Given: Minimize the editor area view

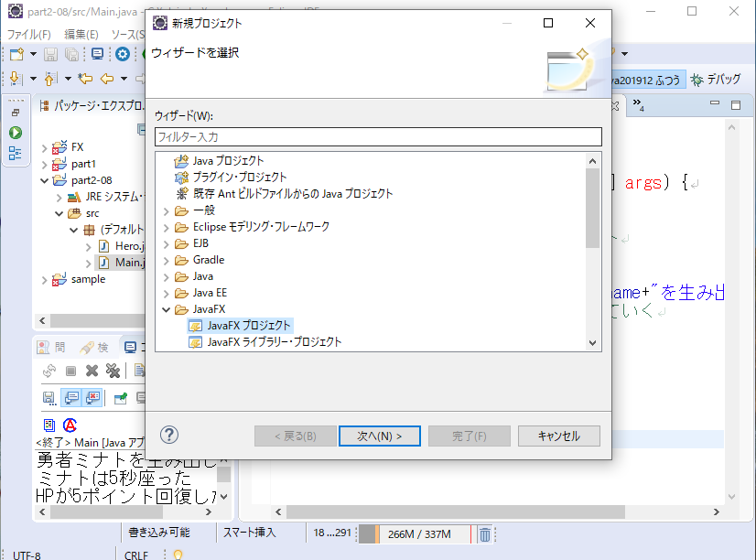Looking at the screenshot, I should coord(715,102).
